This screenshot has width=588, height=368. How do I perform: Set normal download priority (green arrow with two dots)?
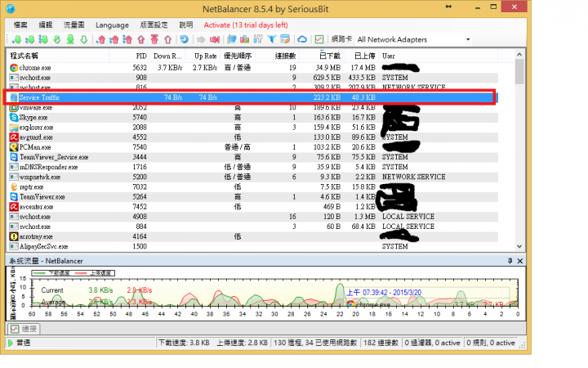30,39
